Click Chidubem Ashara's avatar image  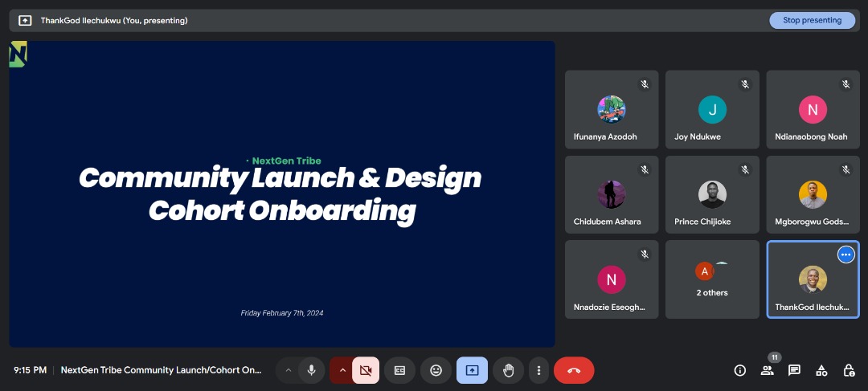tap(612, 194)
